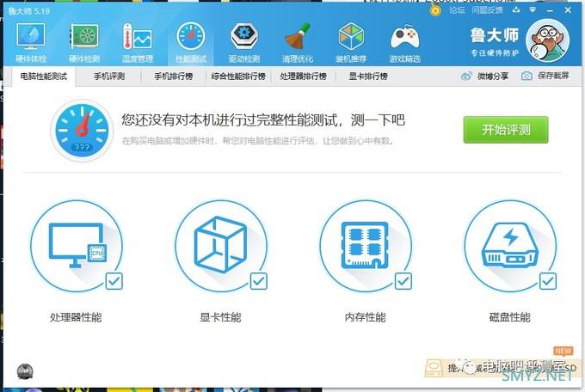Switch to 显卡排行榜 tab
This screenshot has width=585, height=392.
pyautogui.click(x=368, y=77)
